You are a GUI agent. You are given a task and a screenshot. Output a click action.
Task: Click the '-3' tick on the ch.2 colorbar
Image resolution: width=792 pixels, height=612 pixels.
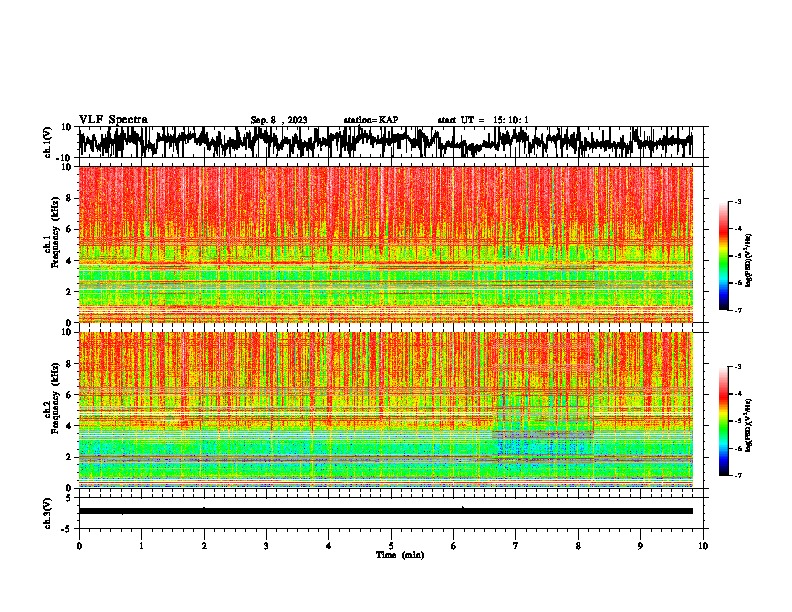point(737,367)
